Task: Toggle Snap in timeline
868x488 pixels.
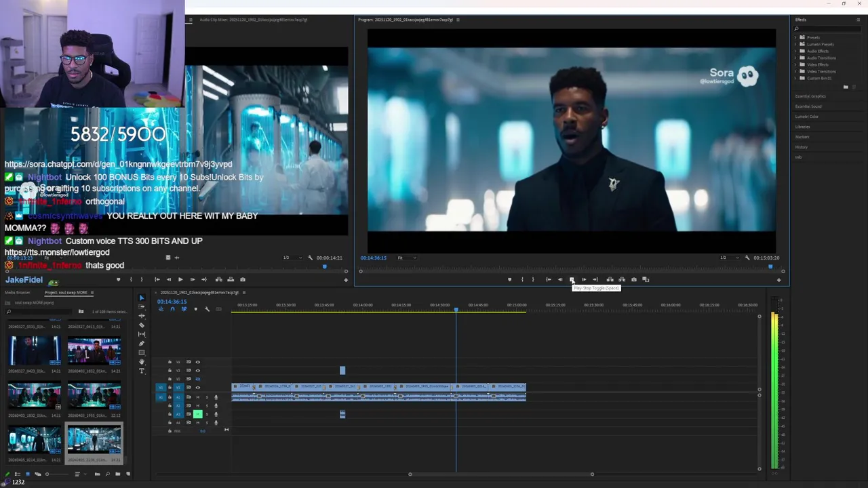Action: click(x=172, y=309)
